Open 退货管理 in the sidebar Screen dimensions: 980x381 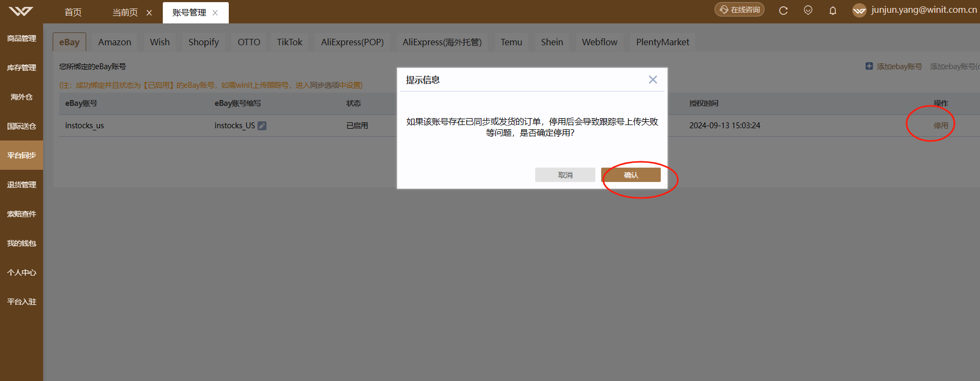21,185
